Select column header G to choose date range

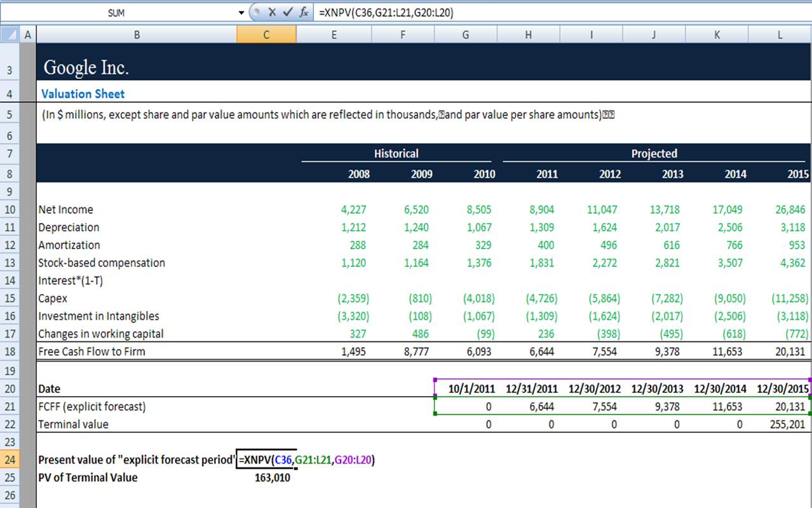tap(465, 34)
